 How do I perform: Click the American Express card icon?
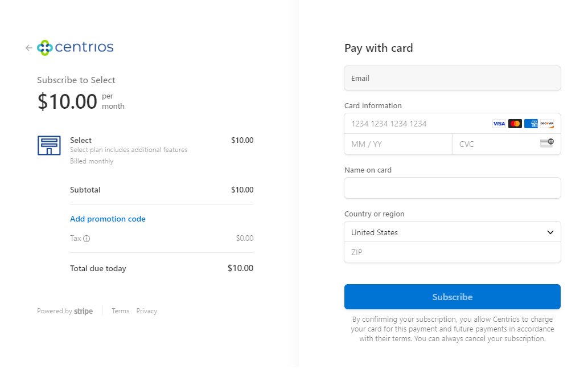[x=531, y=124]
